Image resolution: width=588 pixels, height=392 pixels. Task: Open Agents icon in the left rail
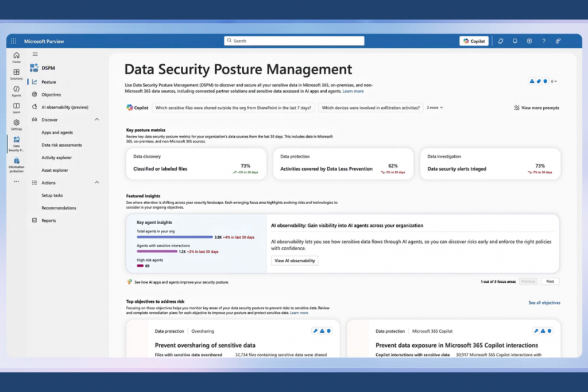click(16, 90)
